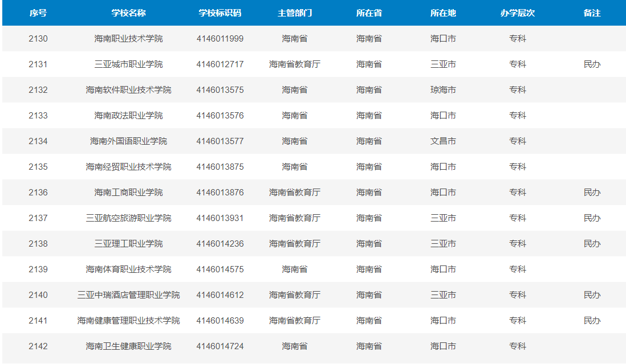Click serial number 2139
The width and height of the screenshot is (626, 364).
(38, 269)
